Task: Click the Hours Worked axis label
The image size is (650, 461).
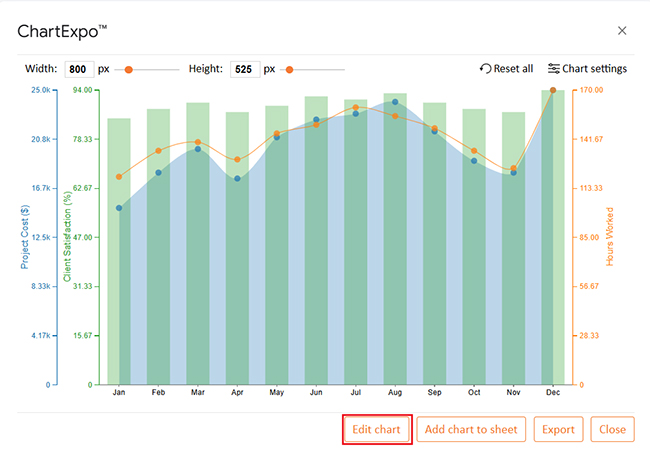Action: coord(610,237)
